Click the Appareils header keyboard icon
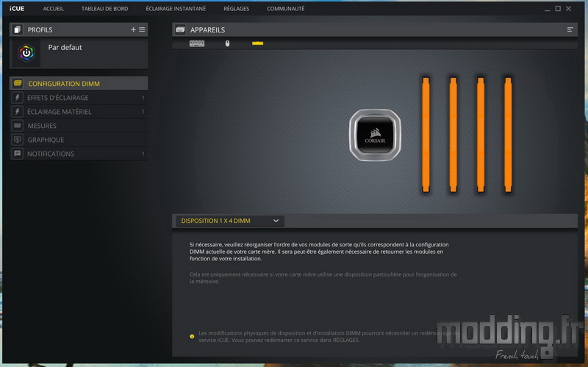This screenshot has width=588, height=367. (180, 29)
